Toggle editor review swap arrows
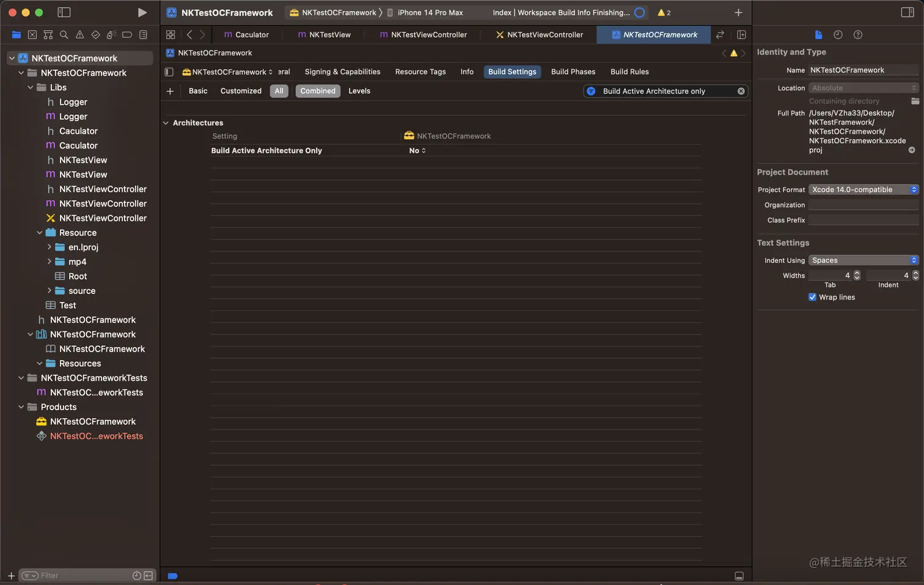The width and height of the screenshot is (924, 585). point(721,35)
